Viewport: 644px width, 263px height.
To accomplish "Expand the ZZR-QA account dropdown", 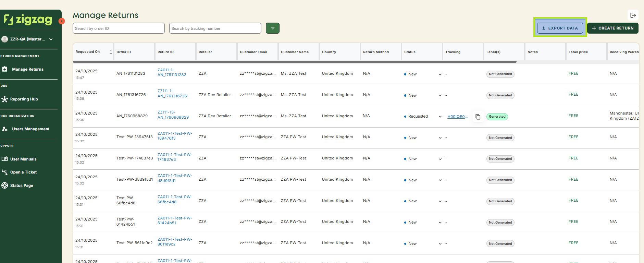I will tap(51, 39).
